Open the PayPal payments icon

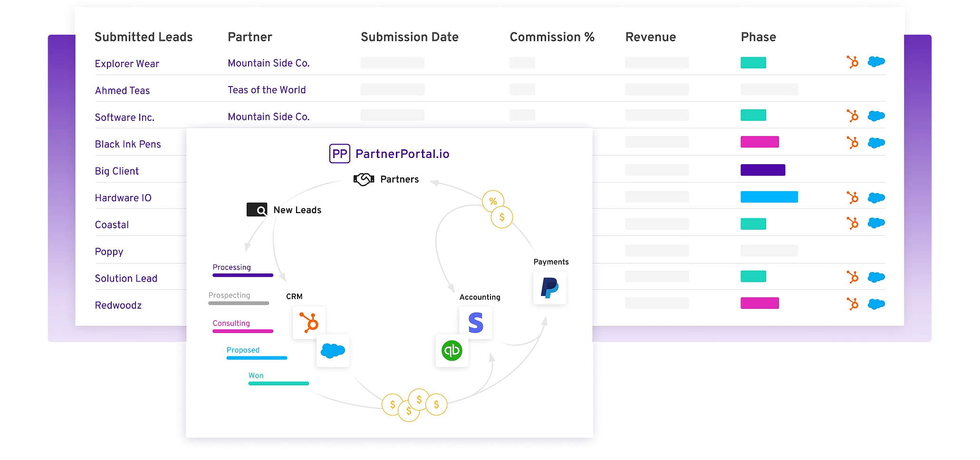(550, 288)
